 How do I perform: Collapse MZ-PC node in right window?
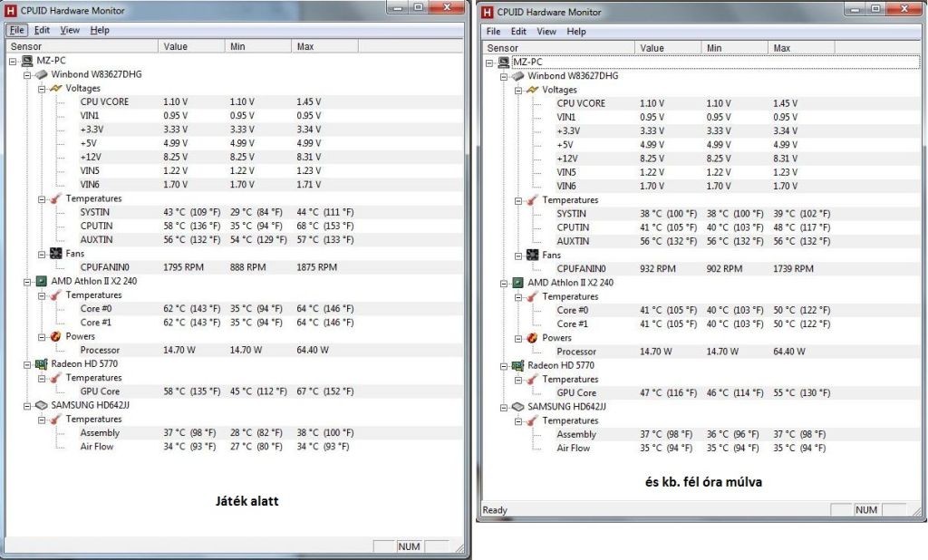[488, 63]
